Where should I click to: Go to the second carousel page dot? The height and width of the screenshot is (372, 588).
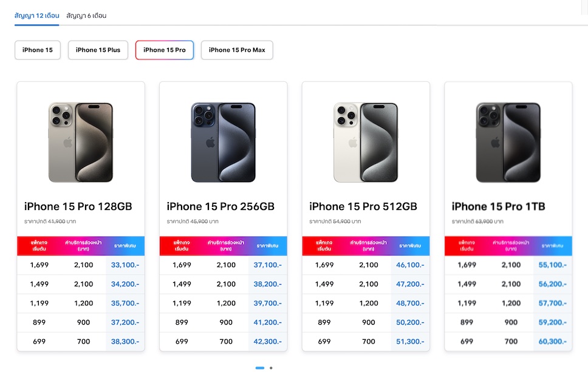coord(271,368)
